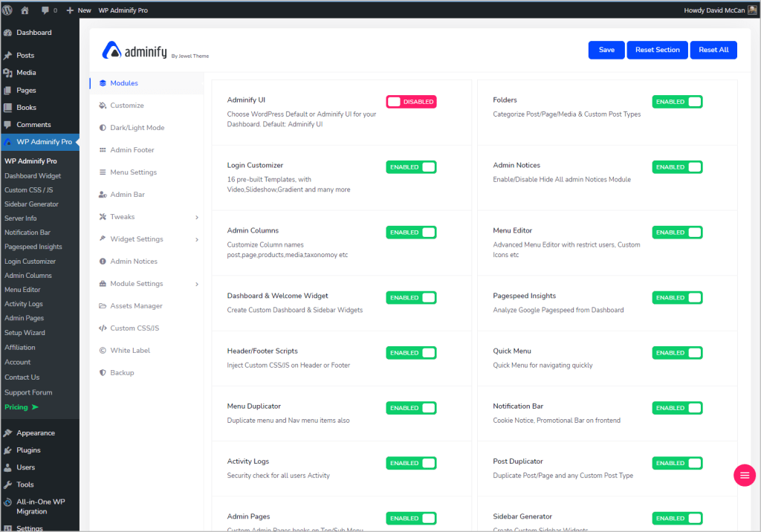Click the Admin Bar user icon
This screenshot has width=761, height=532.
click(x=103, y=195)
